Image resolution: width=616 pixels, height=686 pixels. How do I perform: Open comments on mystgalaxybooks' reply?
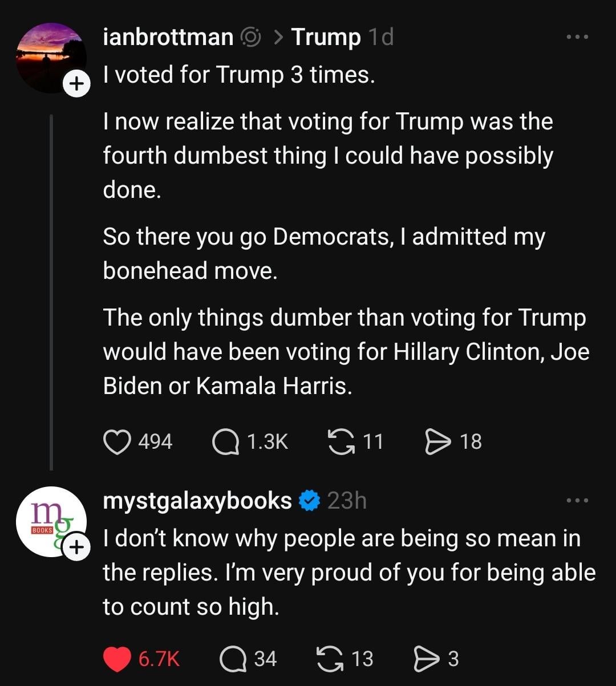click(232, 659)
